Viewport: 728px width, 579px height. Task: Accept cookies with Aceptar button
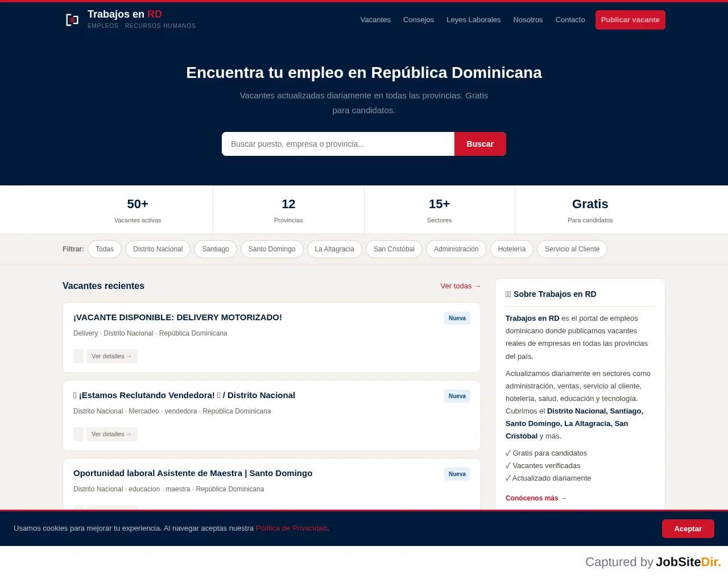[x=688, y=529]
